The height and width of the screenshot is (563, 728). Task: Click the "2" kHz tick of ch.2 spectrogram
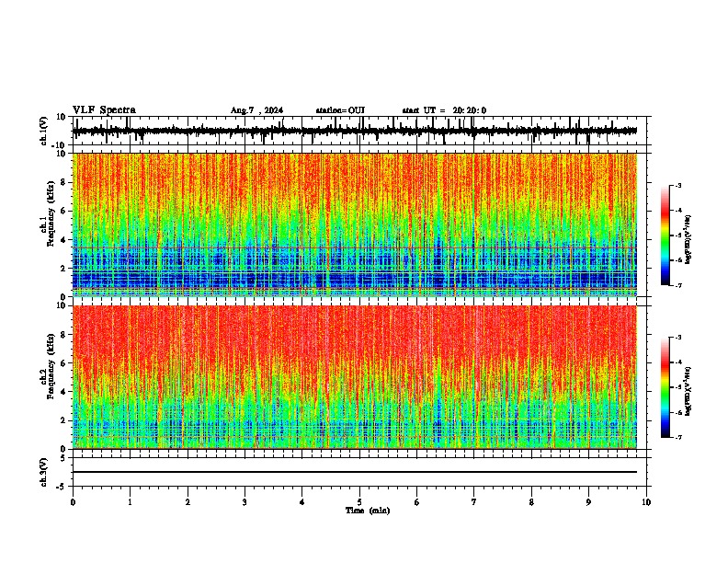click(63, 420)
